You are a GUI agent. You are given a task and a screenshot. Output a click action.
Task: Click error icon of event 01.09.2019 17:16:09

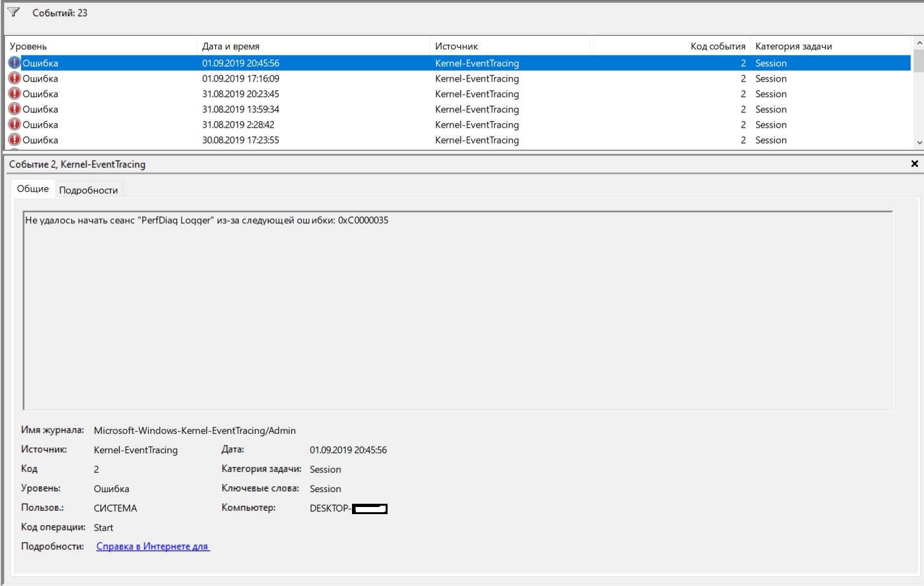point(14,78)
